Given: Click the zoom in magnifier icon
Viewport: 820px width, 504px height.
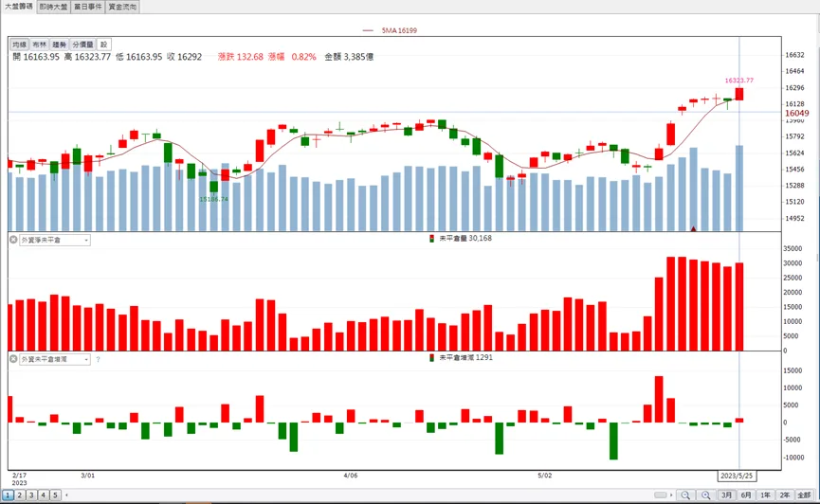Looking at the screenshot, I should 706,495.
